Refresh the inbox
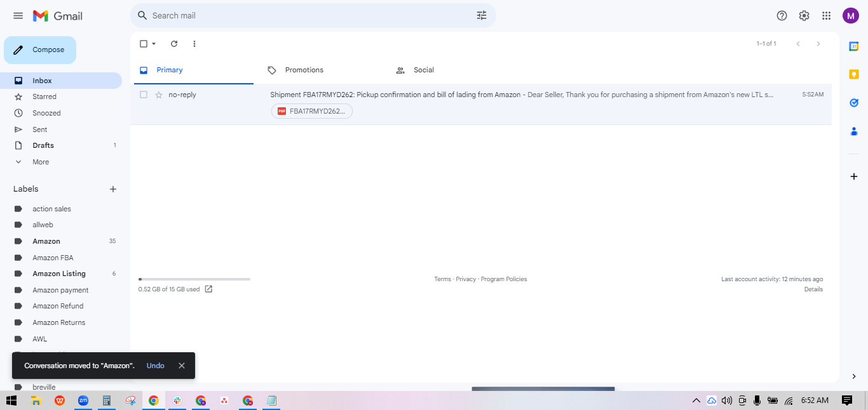Image resolution: width=868 pixels, height=410 pixels. (x=174, y=44)
